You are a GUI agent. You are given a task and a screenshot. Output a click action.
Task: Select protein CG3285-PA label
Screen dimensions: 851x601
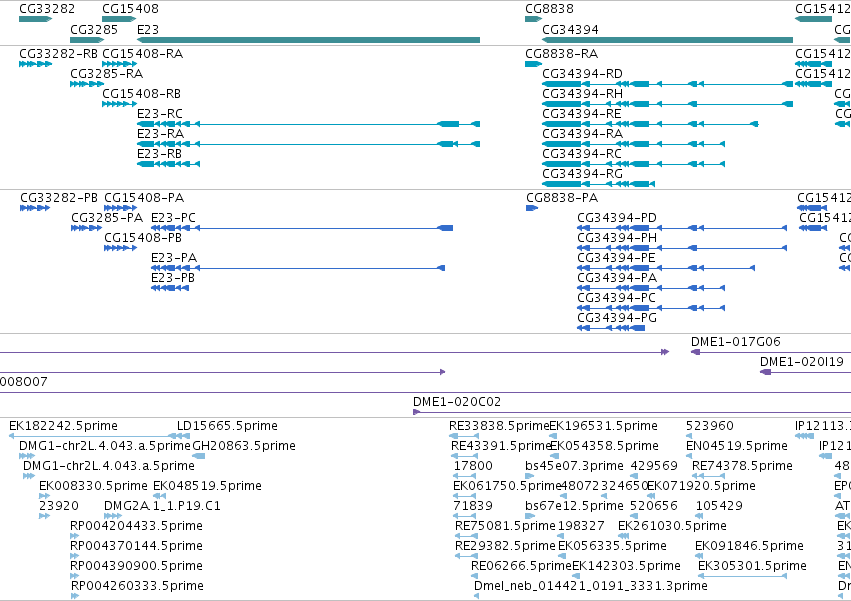[x=107, y=218]
